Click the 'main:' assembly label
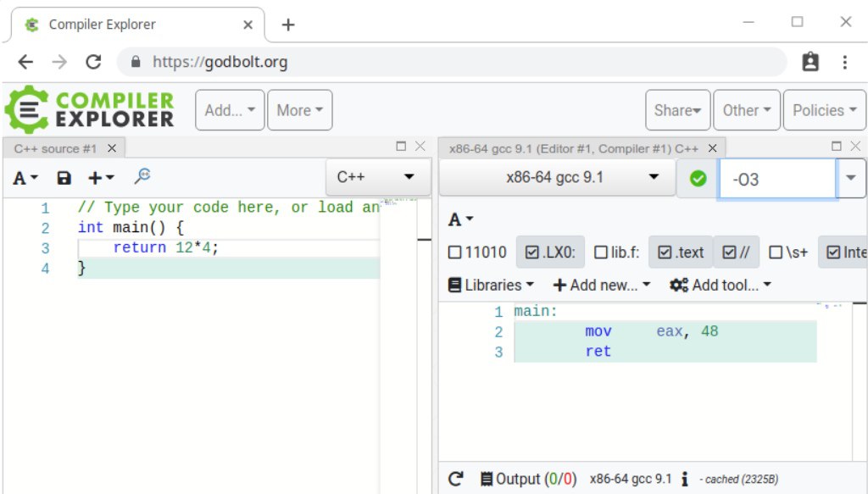 tap(536, 312)
